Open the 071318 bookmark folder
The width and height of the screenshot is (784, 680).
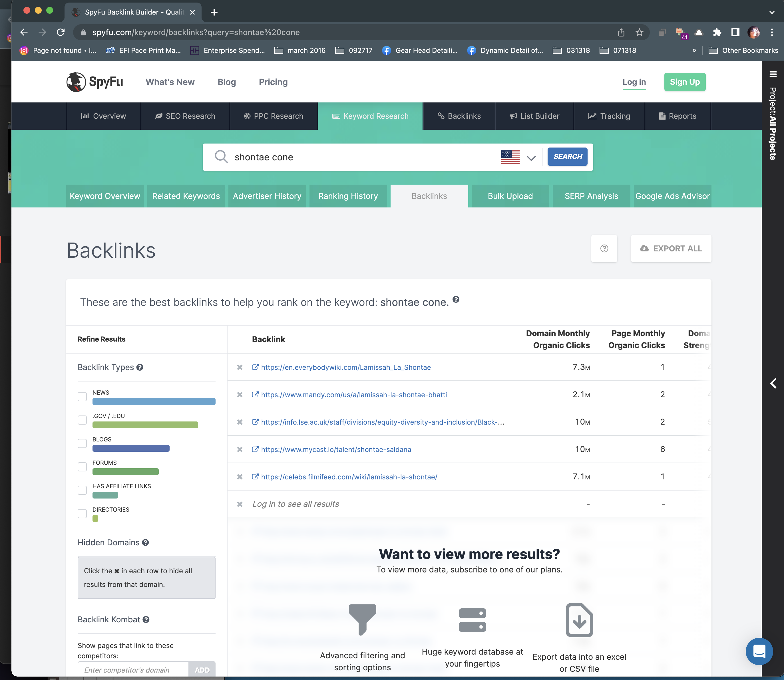(x=618, y=51)
